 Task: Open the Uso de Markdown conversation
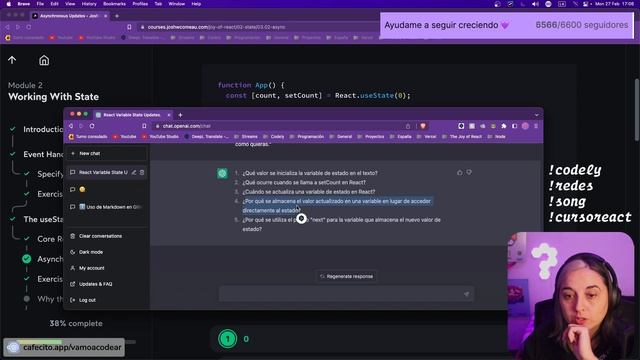tap(107, 207)
